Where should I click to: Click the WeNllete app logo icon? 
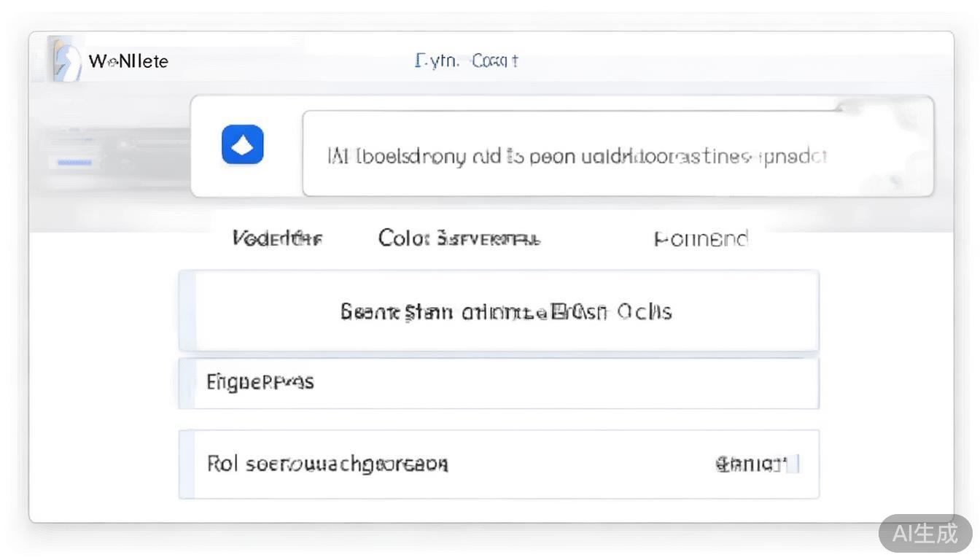coord(66,60)
